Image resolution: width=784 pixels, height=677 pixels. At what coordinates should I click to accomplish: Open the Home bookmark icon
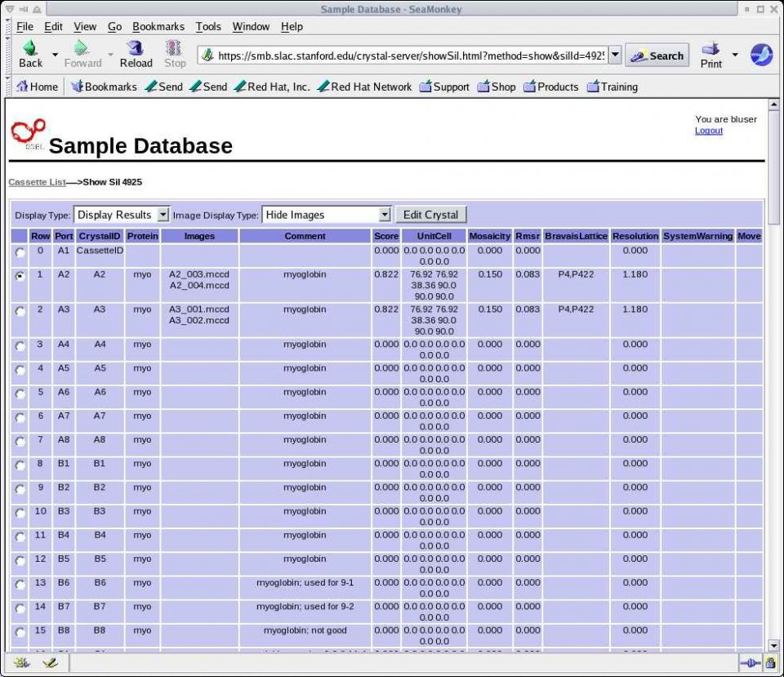pyautogui.click(x=22, y=87)
